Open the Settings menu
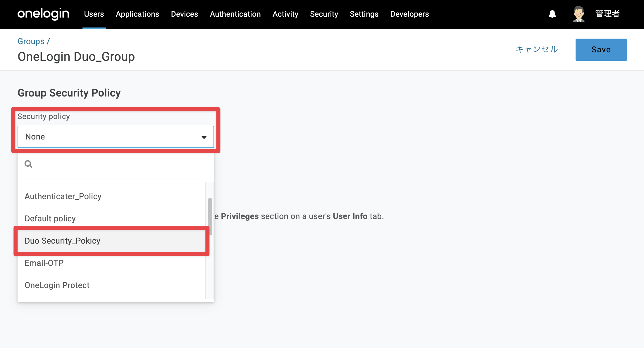644x348 pixels. (x=364, y=14)
